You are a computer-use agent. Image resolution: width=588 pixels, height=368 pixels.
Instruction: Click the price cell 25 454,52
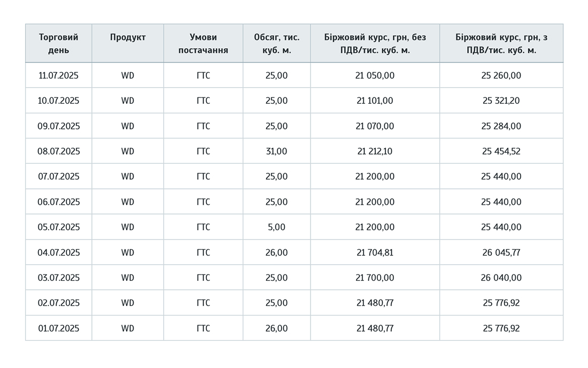coord(501,151)
